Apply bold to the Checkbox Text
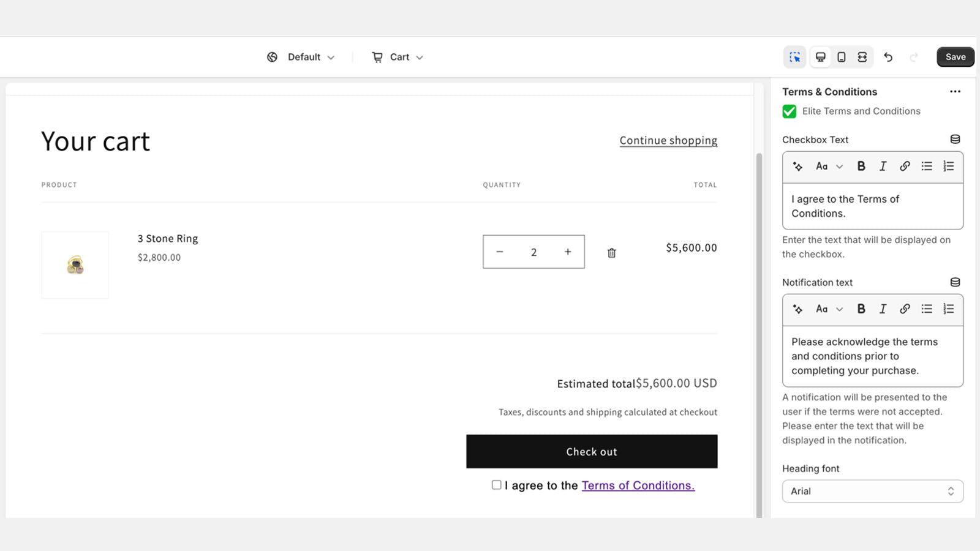The image size is (980, 551). click(x=861, y=166)
